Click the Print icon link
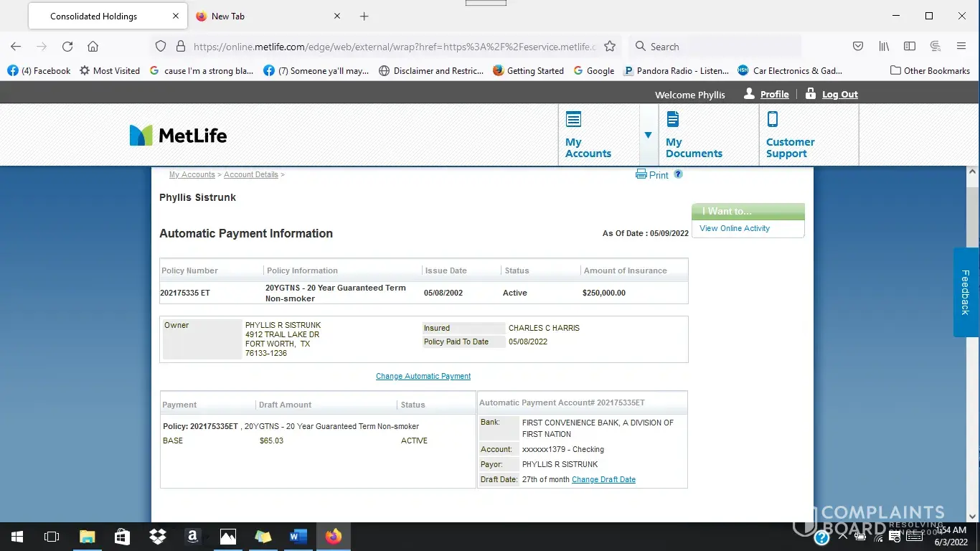Screen dimensions: 980x551 point(651,174)
